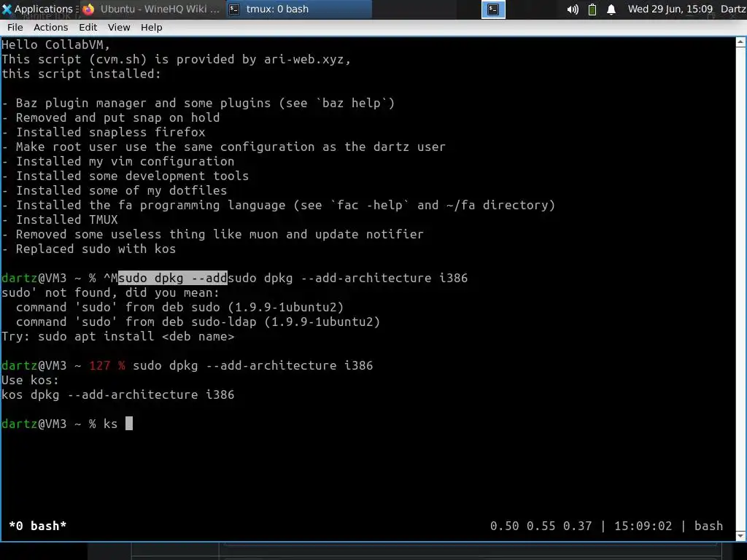Image resolution: width=747 pixels, height=560 pixels.
Task: Click the tmux status time 15:09:02
Action: 643,526
